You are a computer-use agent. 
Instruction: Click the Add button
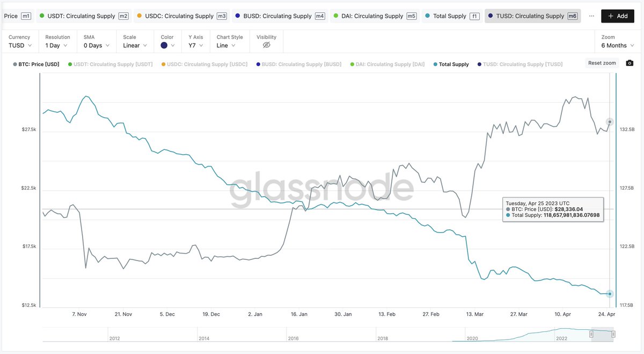(x=618, y=16)
